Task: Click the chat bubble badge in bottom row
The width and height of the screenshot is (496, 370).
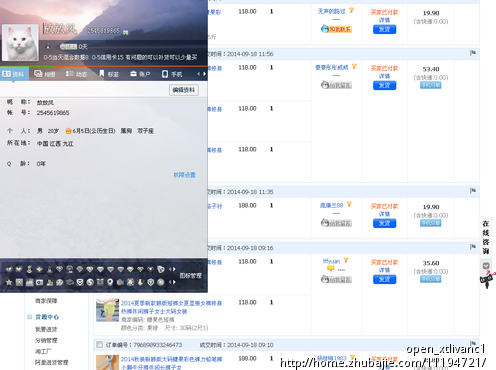Action: pyautogui.click(x=60, y=282)
